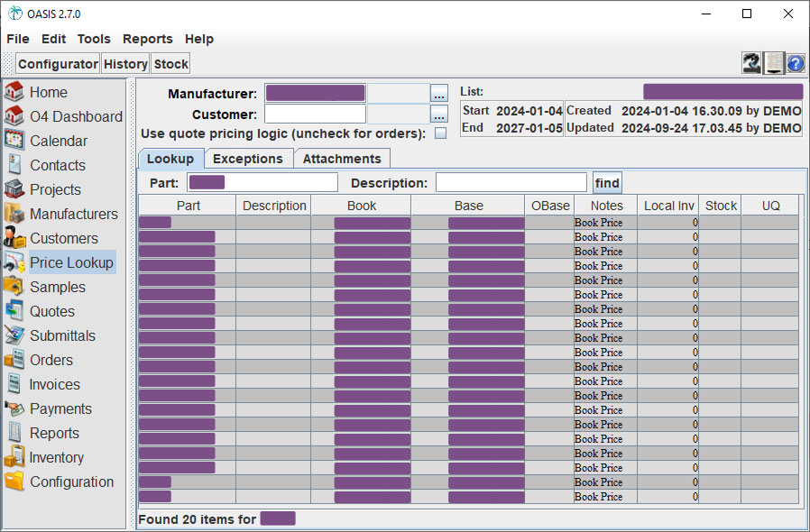Open the Calendar from the sidebar
The height and width of the screenshot is (532, 810).
tap(58, 141)
